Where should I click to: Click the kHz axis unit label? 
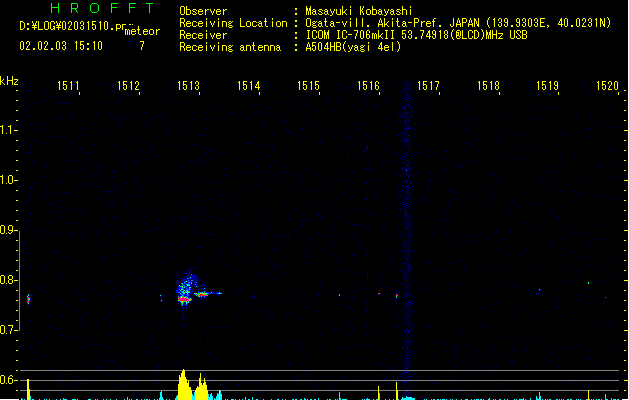pyautogui.click(x=9, y=81)
